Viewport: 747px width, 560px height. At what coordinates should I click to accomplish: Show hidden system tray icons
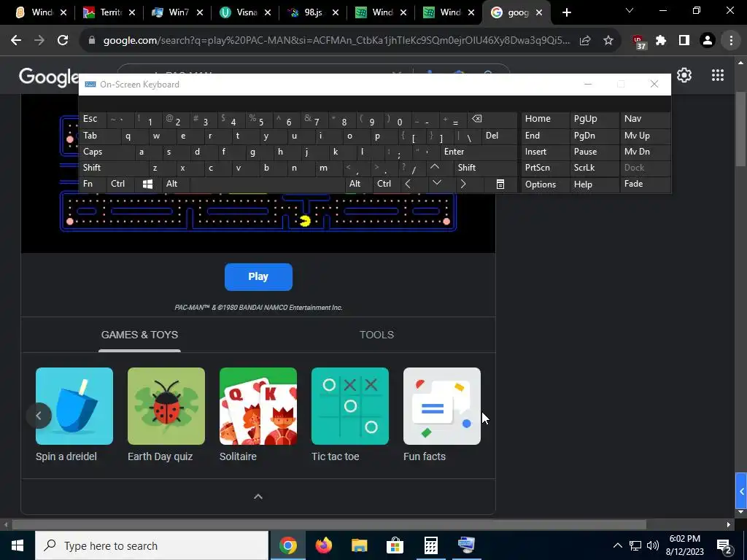(617, 545)
